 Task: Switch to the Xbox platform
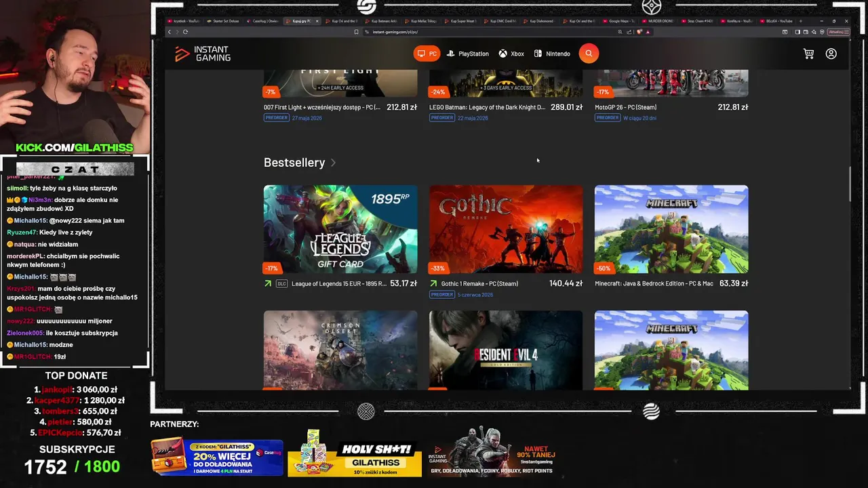click(511, 54)
